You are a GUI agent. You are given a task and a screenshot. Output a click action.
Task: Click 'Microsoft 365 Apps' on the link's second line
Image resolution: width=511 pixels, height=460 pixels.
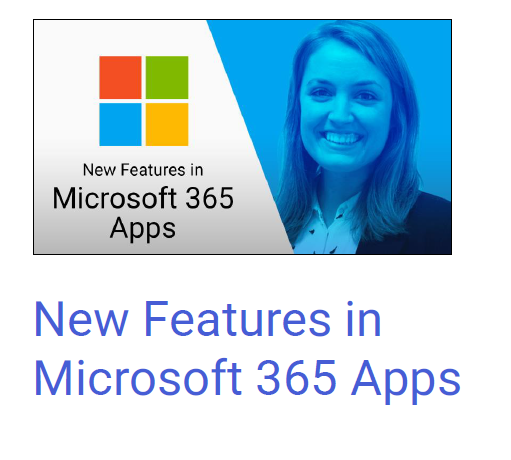coord(247,379)
